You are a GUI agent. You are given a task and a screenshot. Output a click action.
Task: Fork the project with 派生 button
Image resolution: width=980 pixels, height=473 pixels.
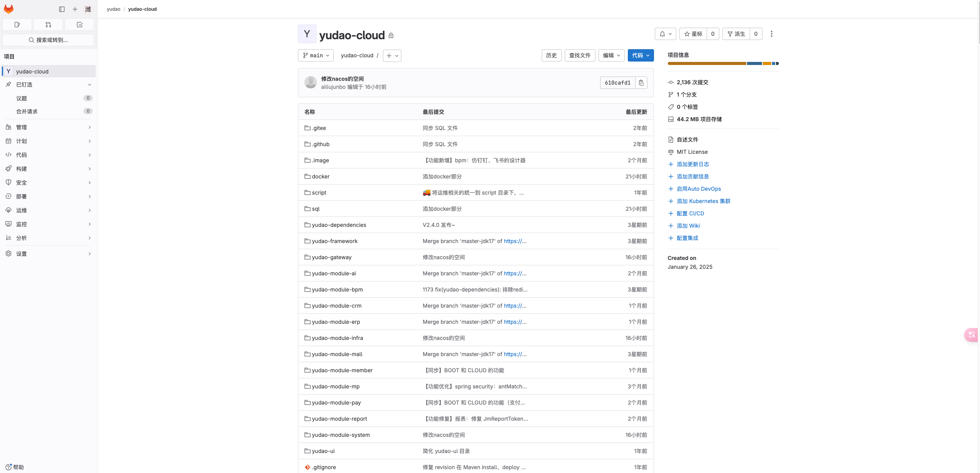(736, 34)
